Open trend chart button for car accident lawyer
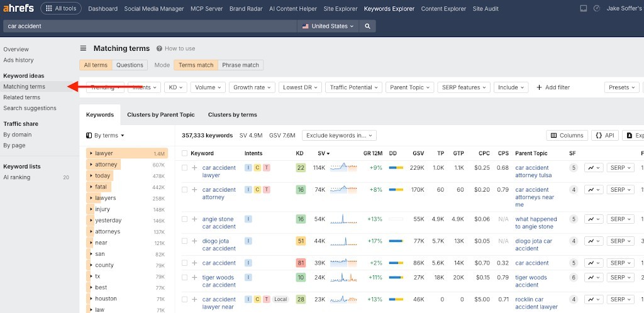 [x=594, y=167]
